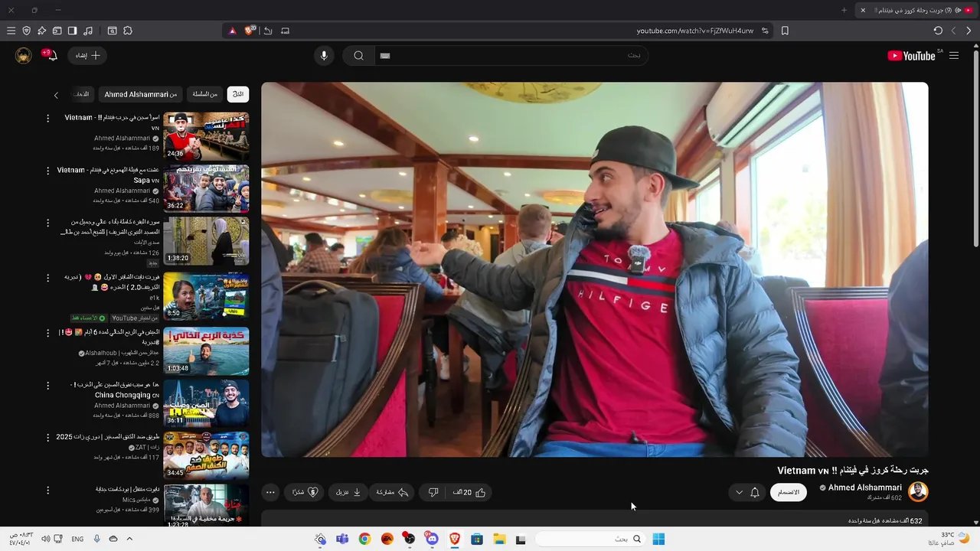The image size is (980, 551).
Task: Click the Create (إنشاء) button
Action: coord(87,55)
